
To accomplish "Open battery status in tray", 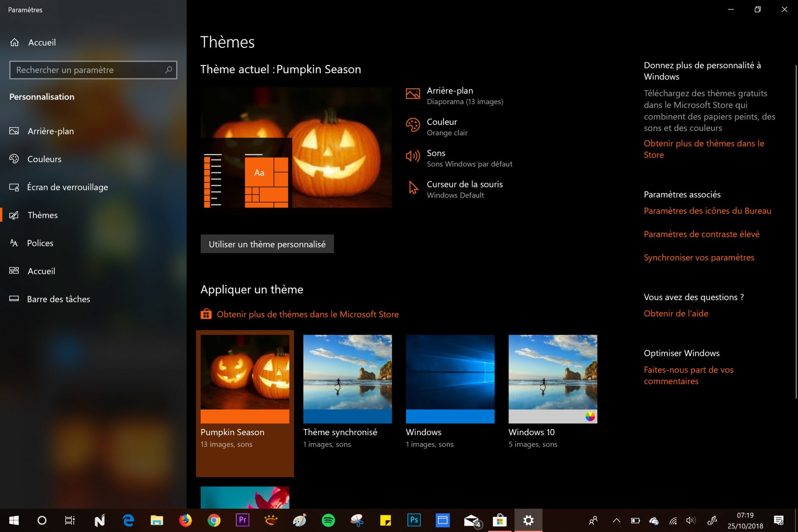I will [x=635, y=520].
